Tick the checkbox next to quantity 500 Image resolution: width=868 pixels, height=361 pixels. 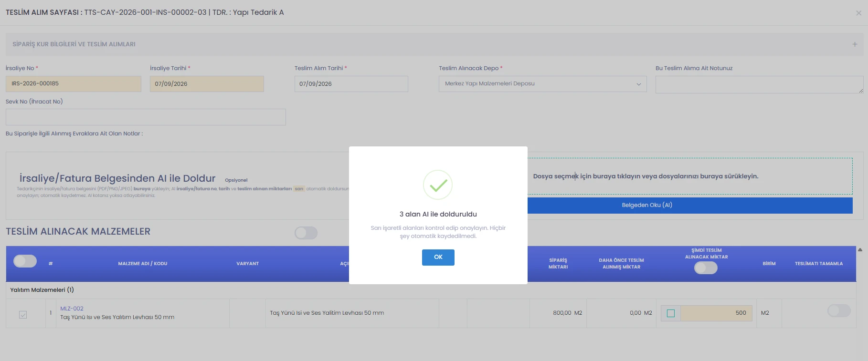point(671,313)
